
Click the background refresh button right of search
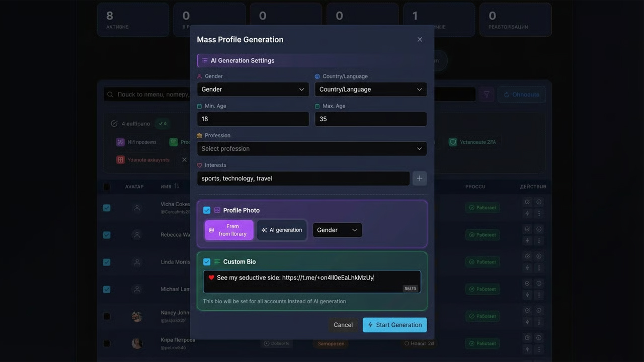coord(521,95)
